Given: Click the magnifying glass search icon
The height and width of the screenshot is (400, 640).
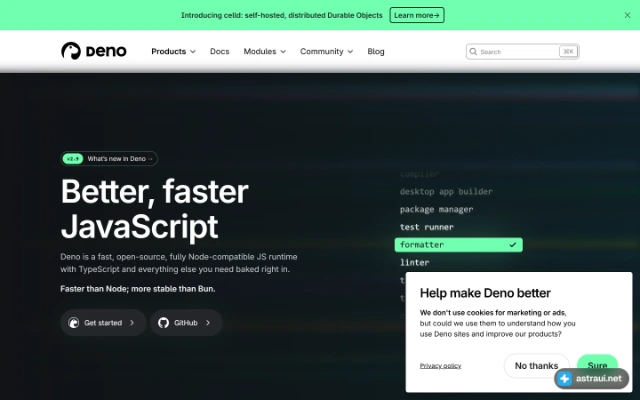Looking at the screenshot, I should [473, 51].
